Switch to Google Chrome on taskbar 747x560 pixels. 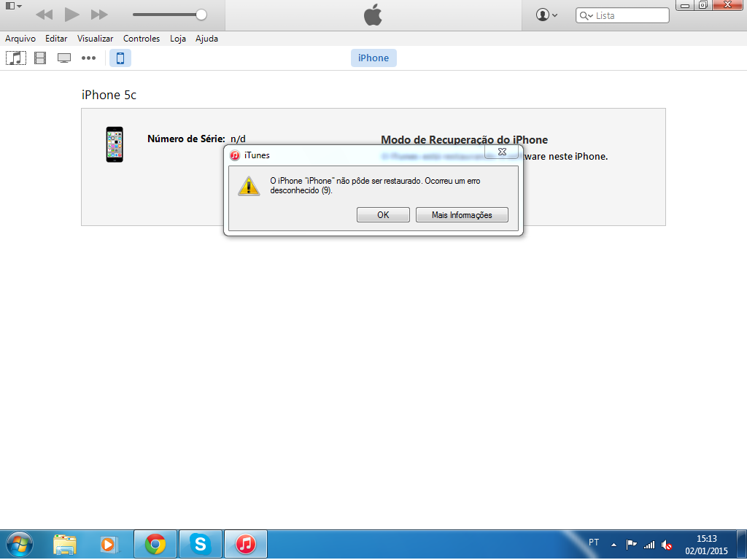click(x=155, y=544)
